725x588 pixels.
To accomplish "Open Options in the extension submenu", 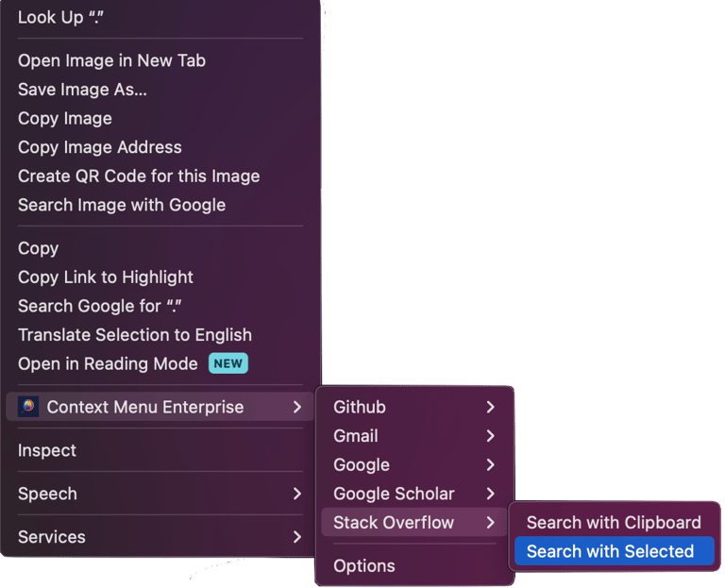I will pos(414,566).
